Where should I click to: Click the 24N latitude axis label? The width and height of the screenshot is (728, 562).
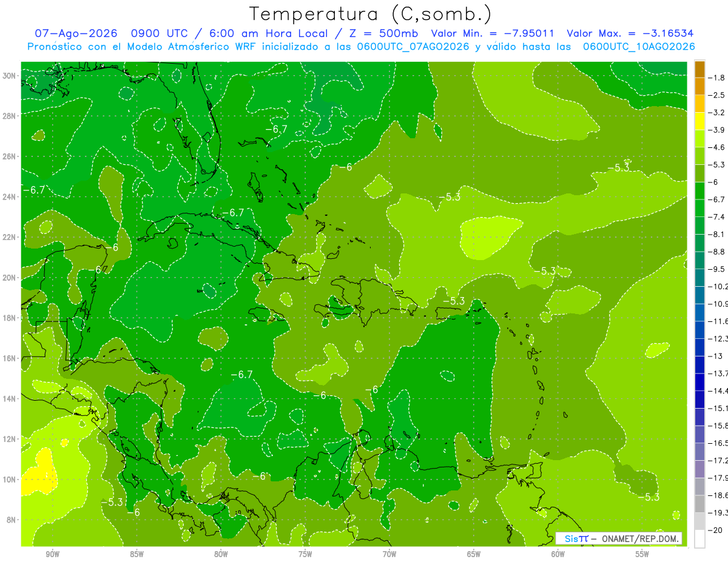tap(10, 197)
